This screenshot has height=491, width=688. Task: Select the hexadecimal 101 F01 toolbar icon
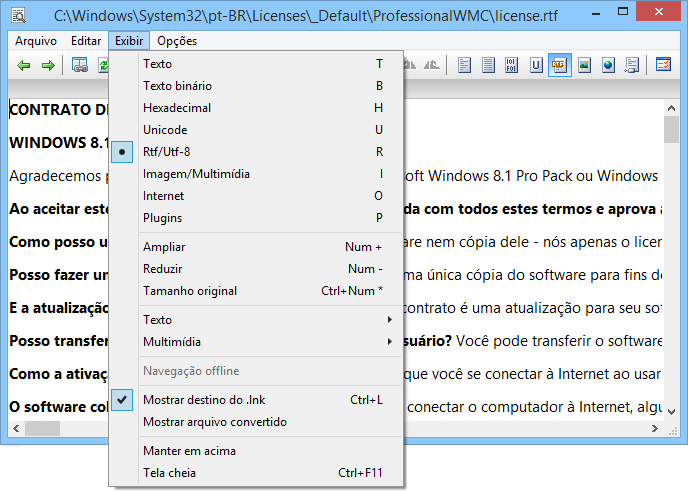512,65
